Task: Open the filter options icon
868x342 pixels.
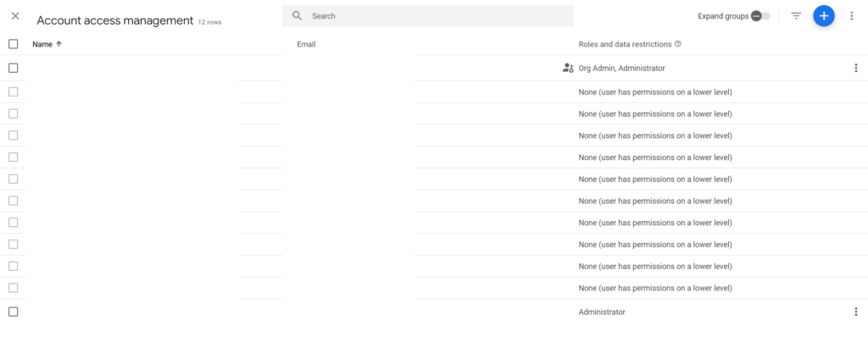Action: (x=796, y=16)
